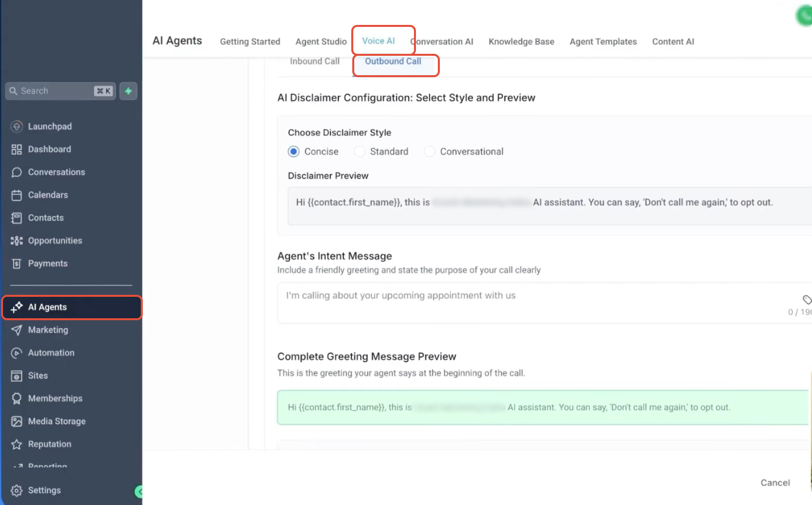Click the tag icon in intent message field
812x505 pixels.
tap(807, 299)
